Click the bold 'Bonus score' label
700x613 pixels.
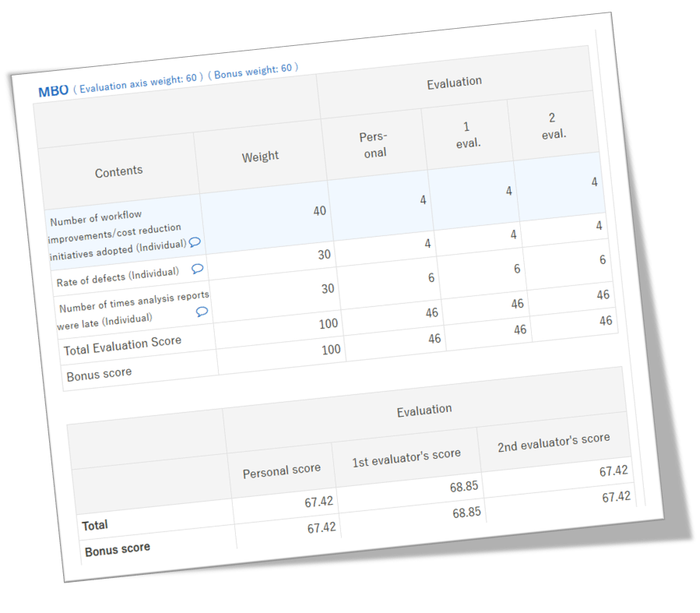pos(118,550)
